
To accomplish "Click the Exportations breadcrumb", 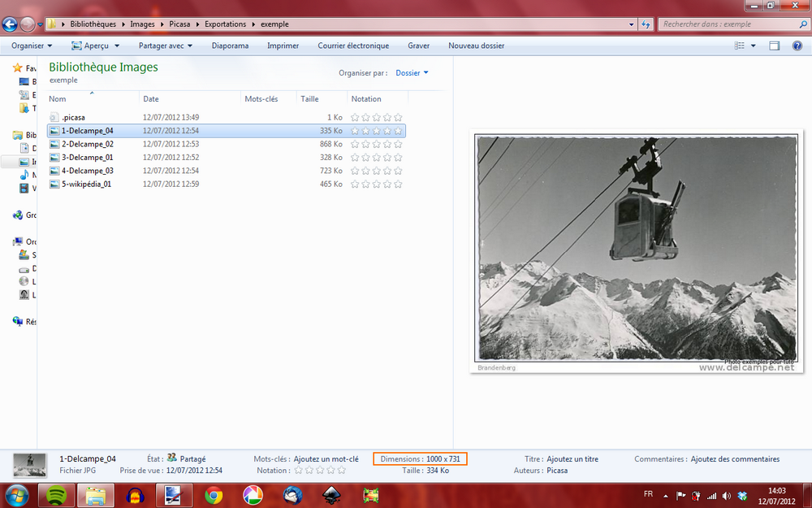I will point(225,24).
